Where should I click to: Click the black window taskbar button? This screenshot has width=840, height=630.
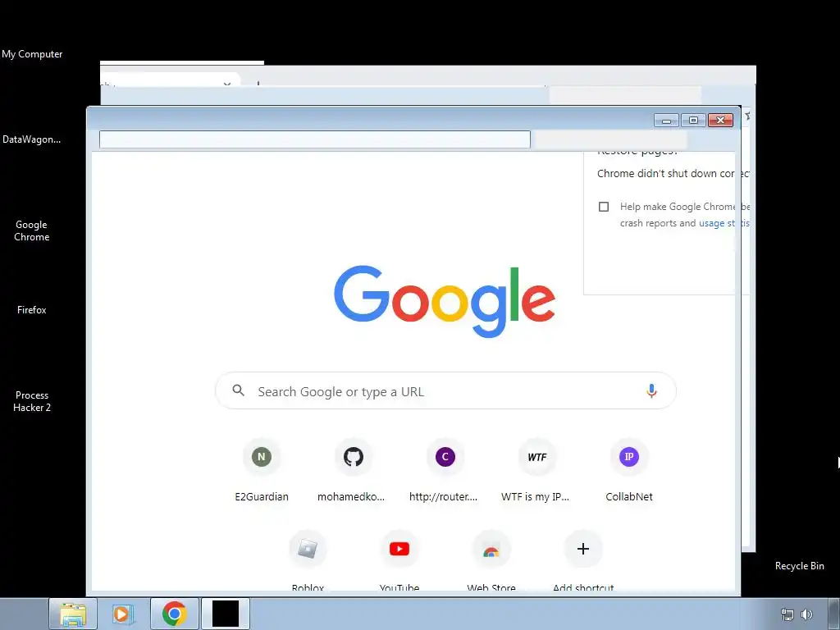click(x=225, y=614)
